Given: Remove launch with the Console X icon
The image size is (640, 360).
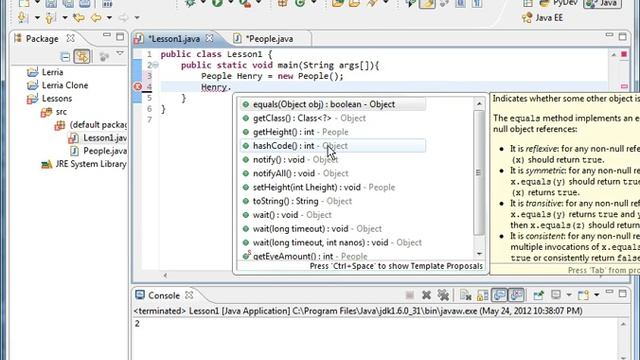Looking at the screenshot, I should (x=426, y=295).
